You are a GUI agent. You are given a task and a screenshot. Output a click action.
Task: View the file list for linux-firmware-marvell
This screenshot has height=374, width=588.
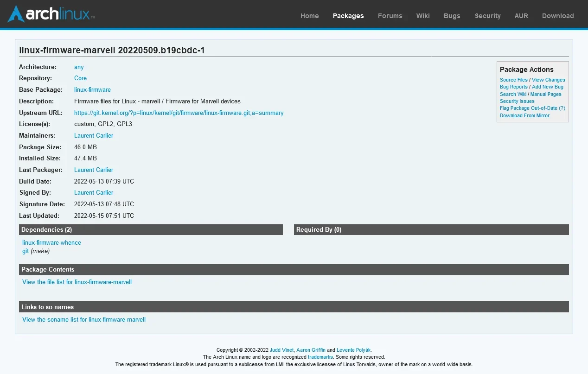(77, 282)
